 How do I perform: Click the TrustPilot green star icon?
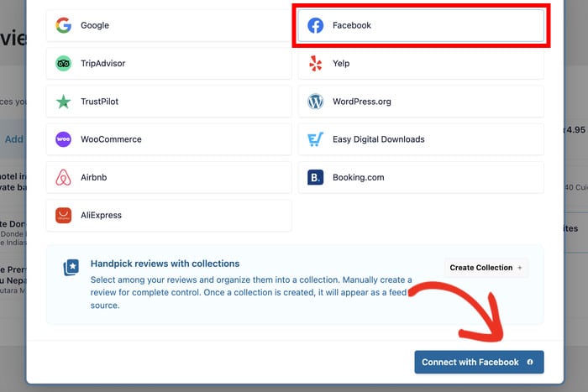pyautogui.click(x=63, y=102)
